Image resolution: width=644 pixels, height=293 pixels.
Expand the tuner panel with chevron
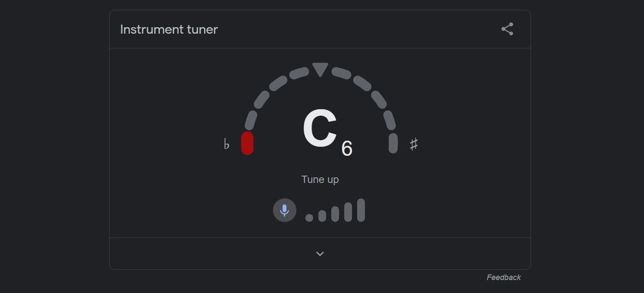[x=320, y=254]
